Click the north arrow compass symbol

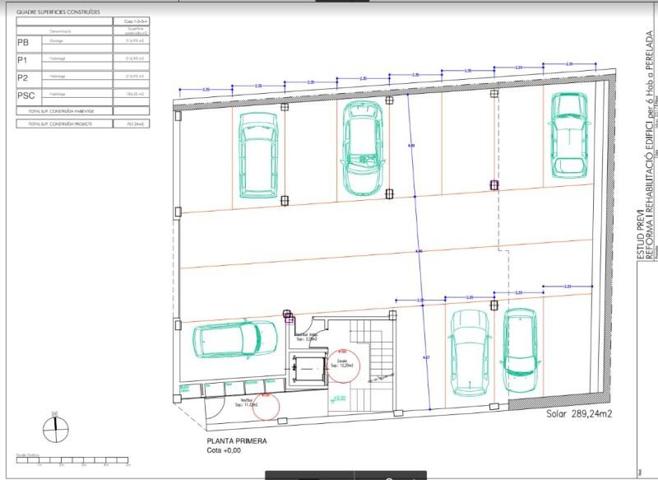(x=53, y=426)
